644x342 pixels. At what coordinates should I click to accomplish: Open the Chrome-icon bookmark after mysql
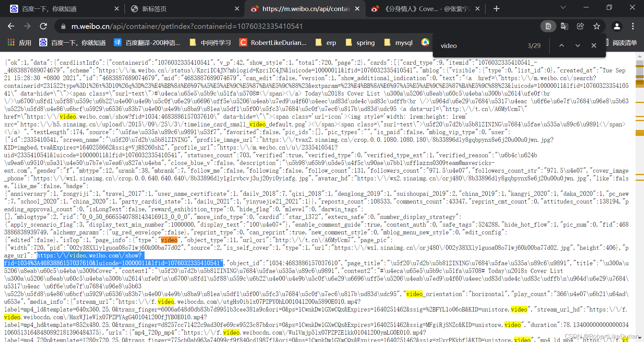[425, 42]
